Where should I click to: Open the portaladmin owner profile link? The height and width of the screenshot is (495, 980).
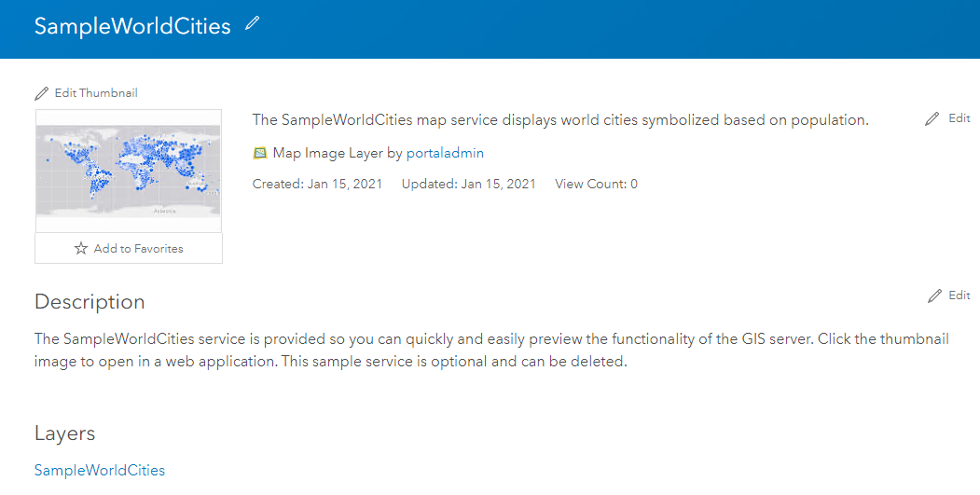tap(445, 153)
